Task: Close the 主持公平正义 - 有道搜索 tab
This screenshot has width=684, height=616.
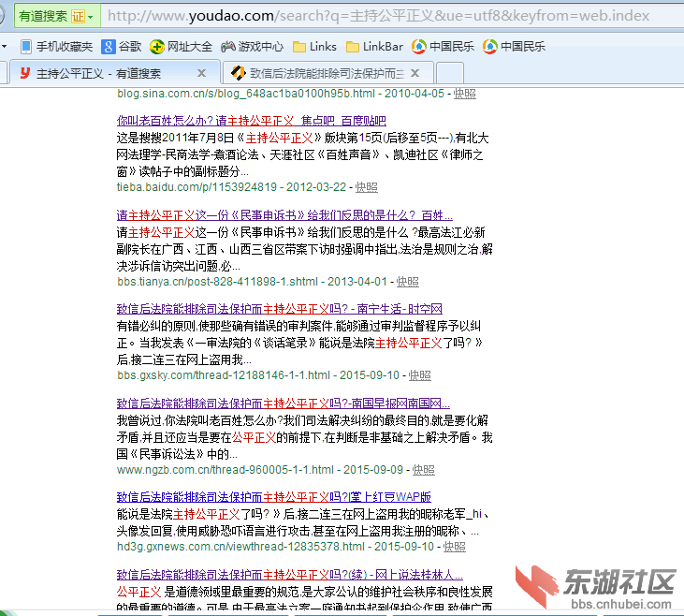Action: (201, 73)
